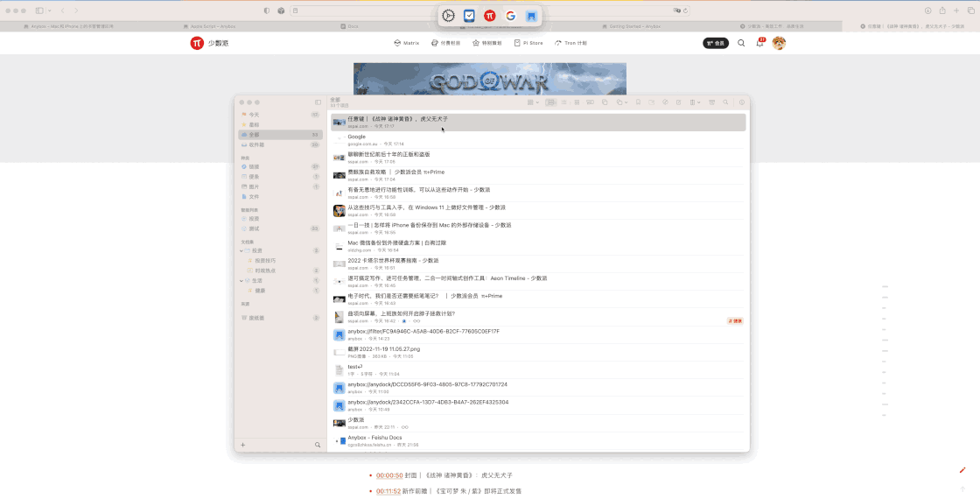Open the 特别策划 menu on 少数派 site
The height and width of the screenshot is (499, 980).
pos(486,43)
